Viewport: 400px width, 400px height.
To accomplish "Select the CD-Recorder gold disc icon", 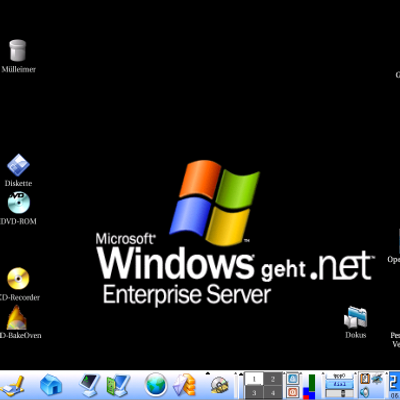I will click(18, 279).
